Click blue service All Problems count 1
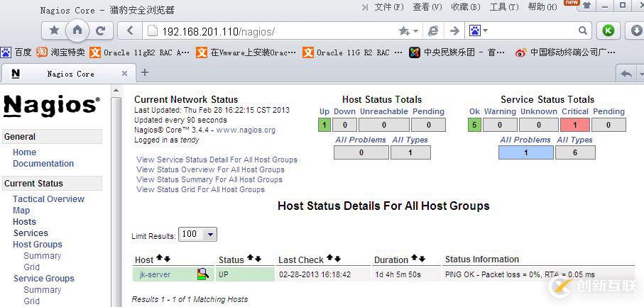This screenshot has height=307, width=644. click(x=525, y=152)
